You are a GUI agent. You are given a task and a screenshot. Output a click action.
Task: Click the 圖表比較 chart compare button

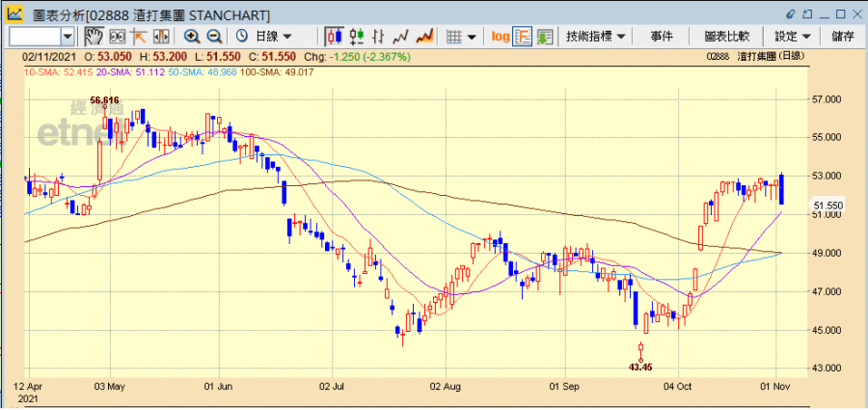click(727, 36)
